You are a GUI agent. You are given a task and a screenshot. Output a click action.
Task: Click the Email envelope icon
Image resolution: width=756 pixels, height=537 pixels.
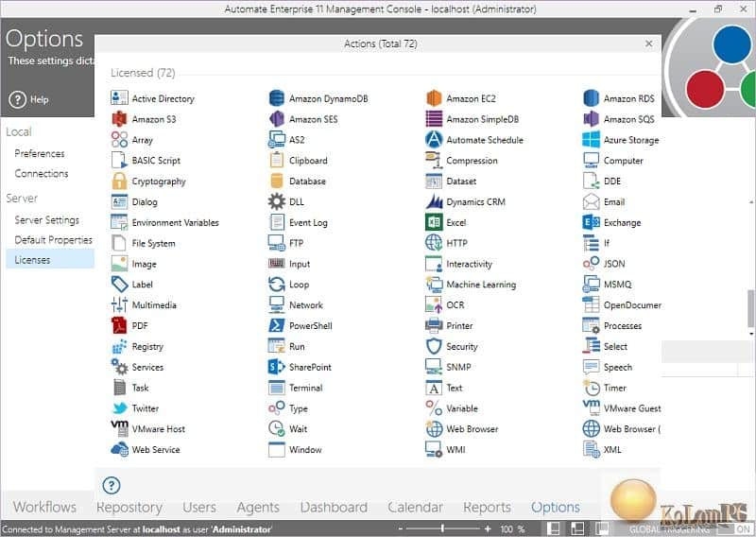[x=592, y=201]
